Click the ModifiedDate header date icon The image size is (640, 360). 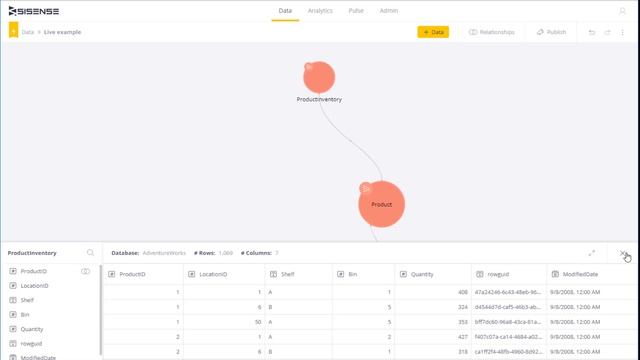[x=555, y=274]
